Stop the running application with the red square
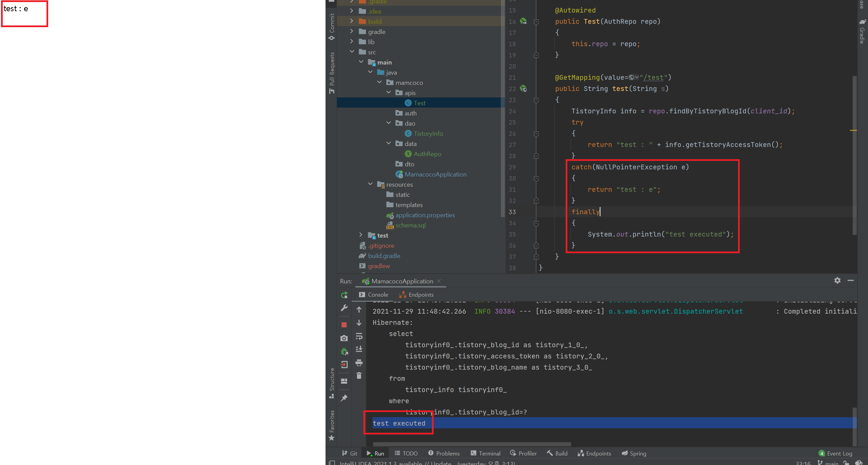The height and width of the screenshot is (465, 868). click(344, 325)
